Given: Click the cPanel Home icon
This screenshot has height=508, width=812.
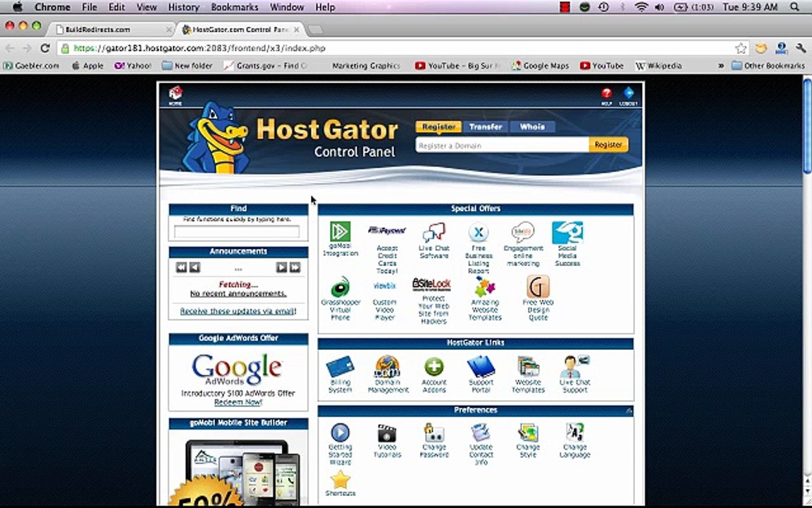Looking at the screenshot, I should (x=175, y=95).
